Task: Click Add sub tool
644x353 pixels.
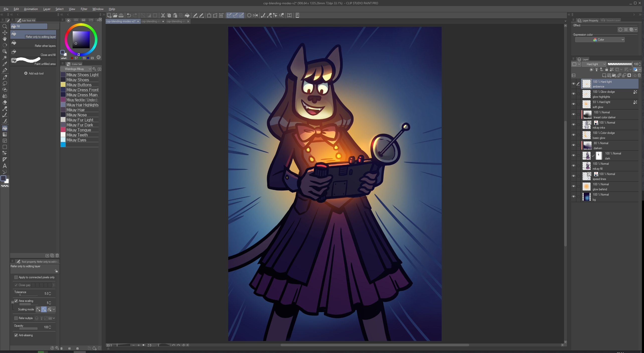Action: point(34,73)
